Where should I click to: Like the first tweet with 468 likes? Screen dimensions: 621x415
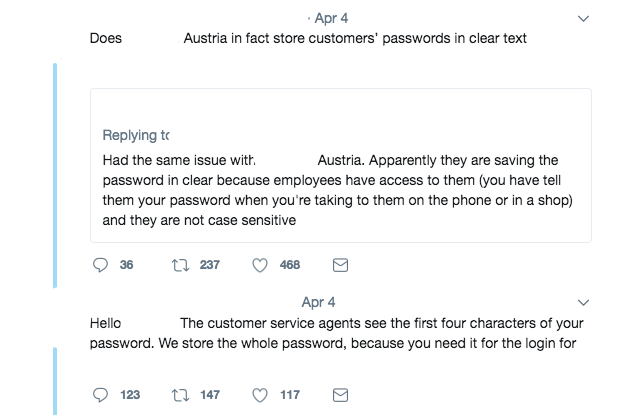(260, 265)
